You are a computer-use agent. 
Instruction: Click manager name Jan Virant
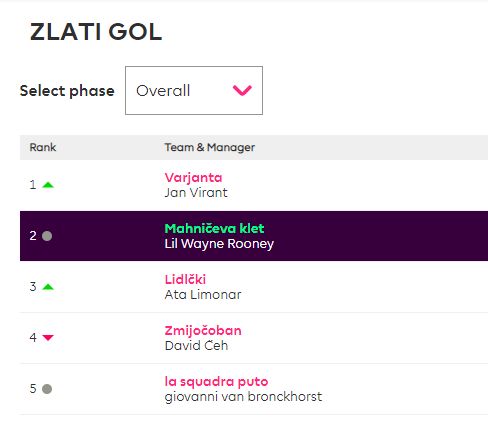pyautogui.click(x=196, y=193)
